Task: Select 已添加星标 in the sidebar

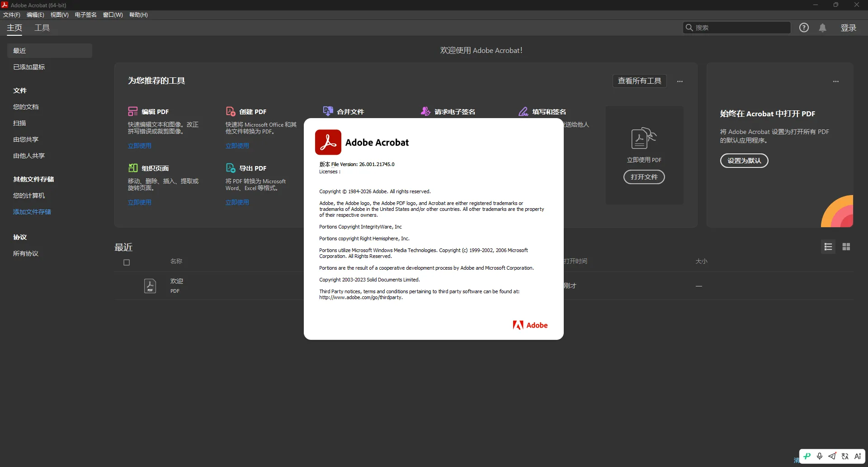Action: click(29, 67)
